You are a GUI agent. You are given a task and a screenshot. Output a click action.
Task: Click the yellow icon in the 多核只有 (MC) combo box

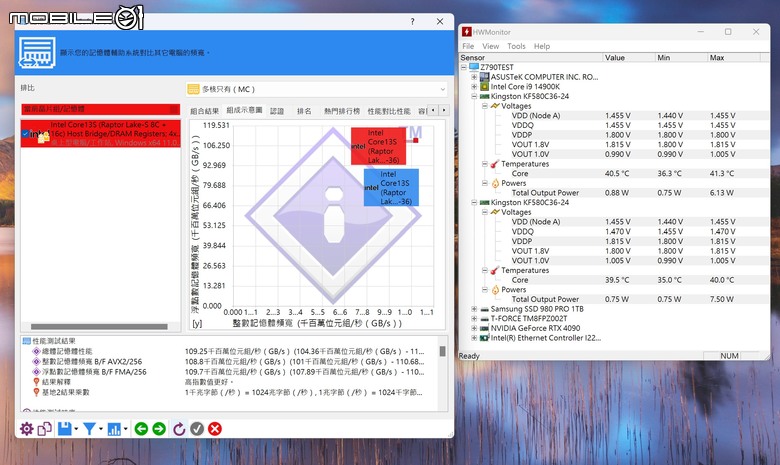pyautogui.click(x=193, y=90)
